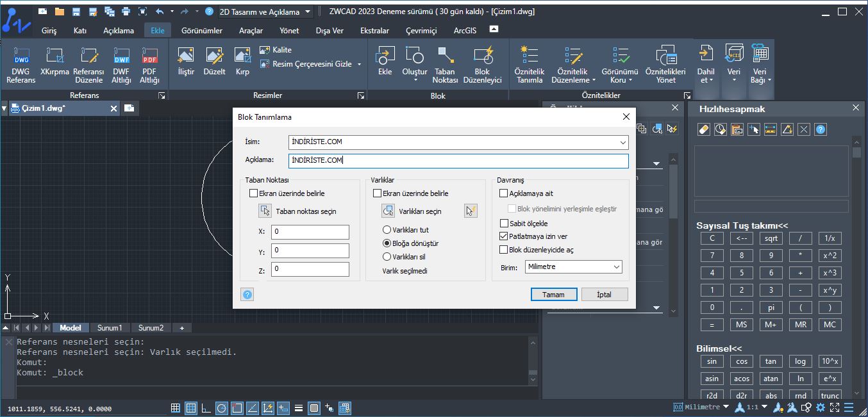Click the distance ruler icon in the calculator

770,129
